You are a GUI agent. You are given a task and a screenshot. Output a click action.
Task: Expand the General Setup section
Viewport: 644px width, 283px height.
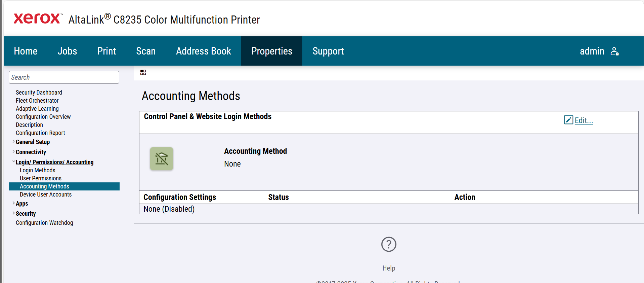pyautogui.click(x=13, y=142)
